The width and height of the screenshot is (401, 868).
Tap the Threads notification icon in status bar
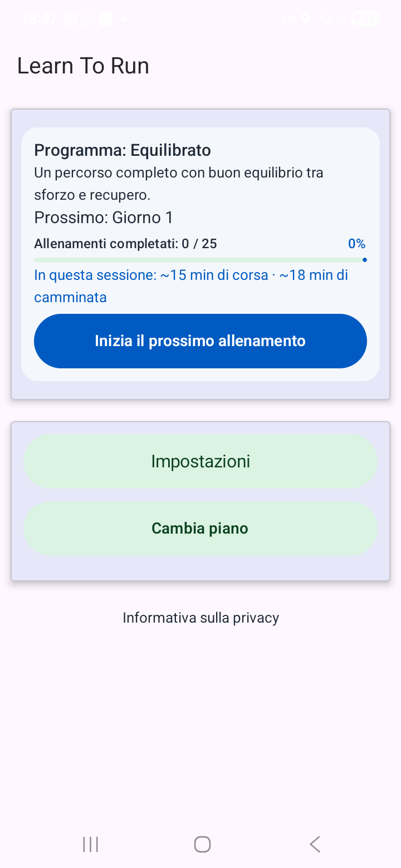(x=71, y=19)
